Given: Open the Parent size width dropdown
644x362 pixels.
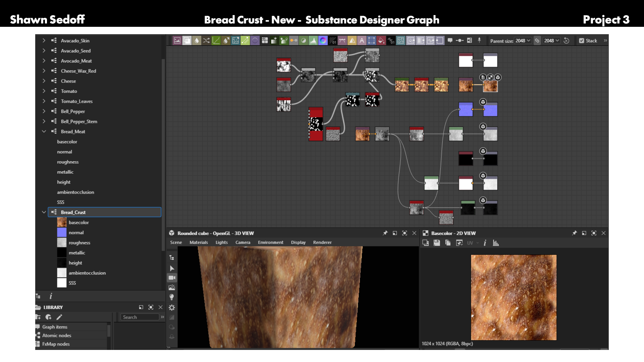Looking at the screenshot, I should 523,41.
